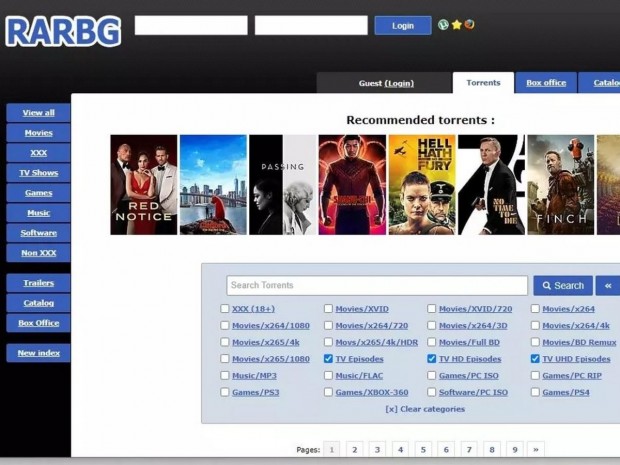620x465 pixels.
Task: Collapse categories with the « button
Action: pyautogui.click(x=608, y=285)
